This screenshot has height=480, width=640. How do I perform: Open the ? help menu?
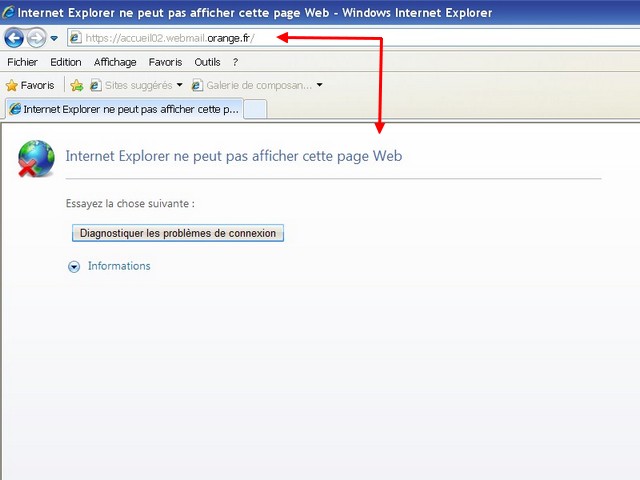click(x=235, y=62)
